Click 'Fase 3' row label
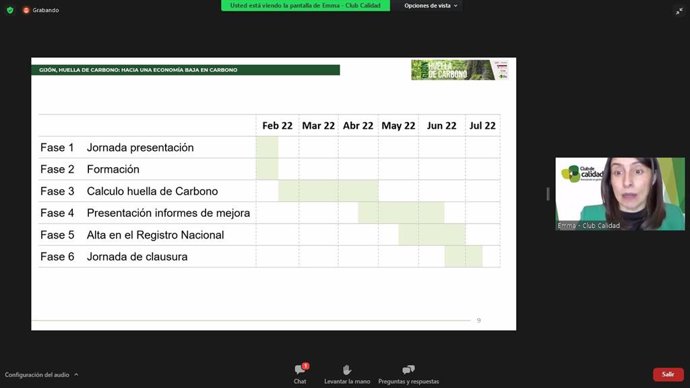 click(x=57, y=191)
